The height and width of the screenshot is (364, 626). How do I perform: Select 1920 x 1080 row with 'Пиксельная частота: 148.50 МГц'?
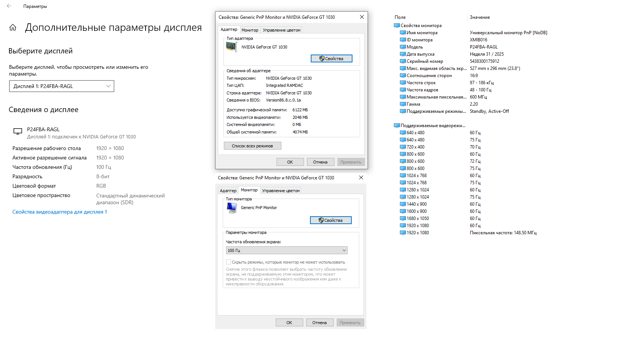[x=468, y=233]
